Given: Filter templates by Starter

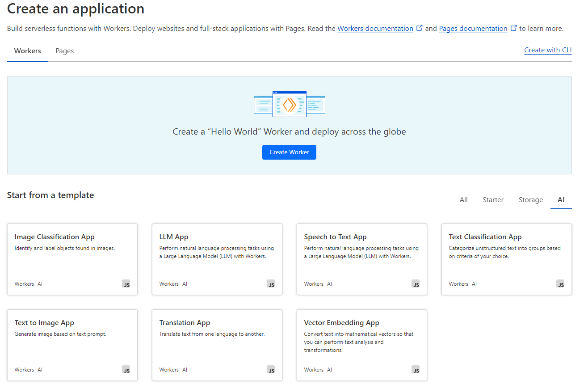Looking at the screenshot, I should (493, 200).
